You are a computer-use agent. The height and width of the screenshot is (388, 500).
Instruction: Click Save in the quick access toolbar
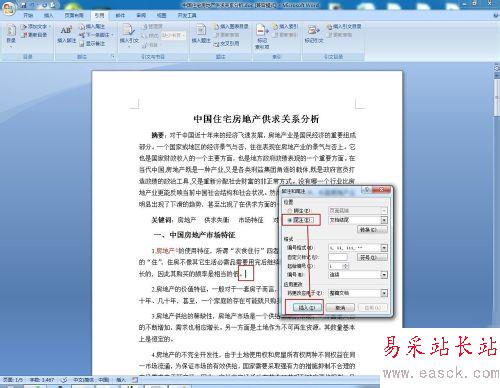tap(23, 5)
